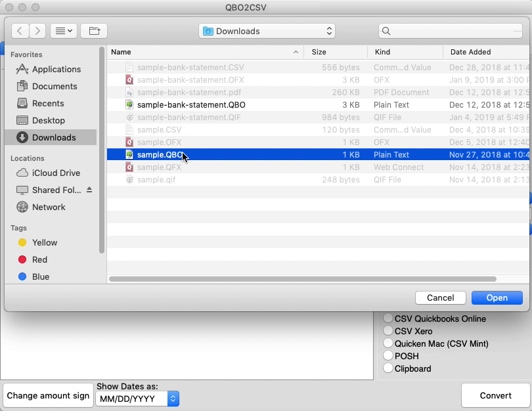Click the Desktop sidebar icon
532x411 pixels.
pos(22,120)
